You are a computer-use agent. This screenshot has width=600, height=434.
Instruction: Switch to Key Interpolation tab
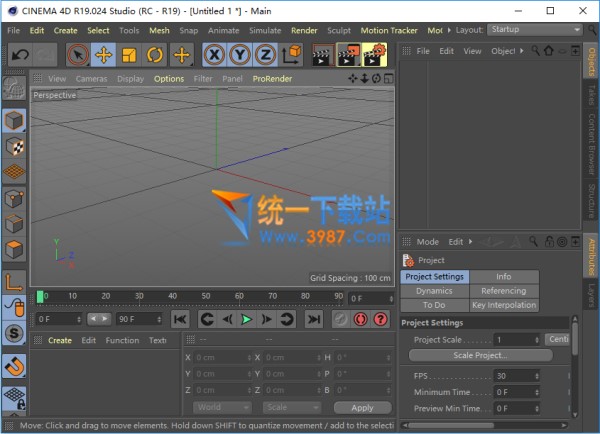tap(504, 305)
